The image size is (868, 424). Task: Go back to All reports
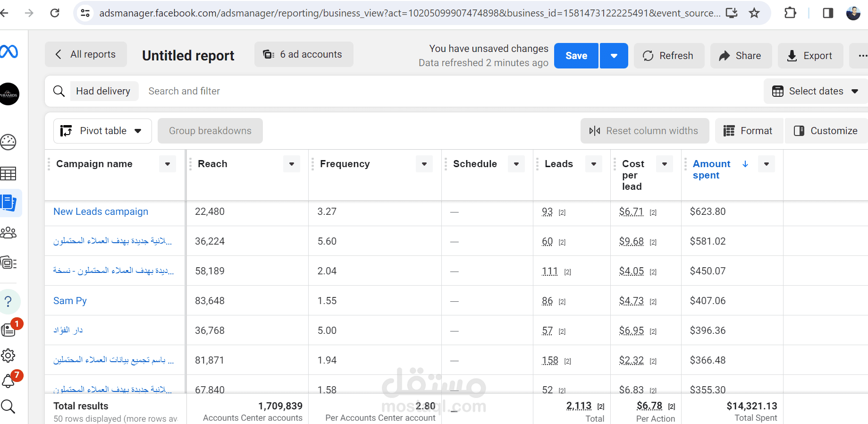coord(86,54)
